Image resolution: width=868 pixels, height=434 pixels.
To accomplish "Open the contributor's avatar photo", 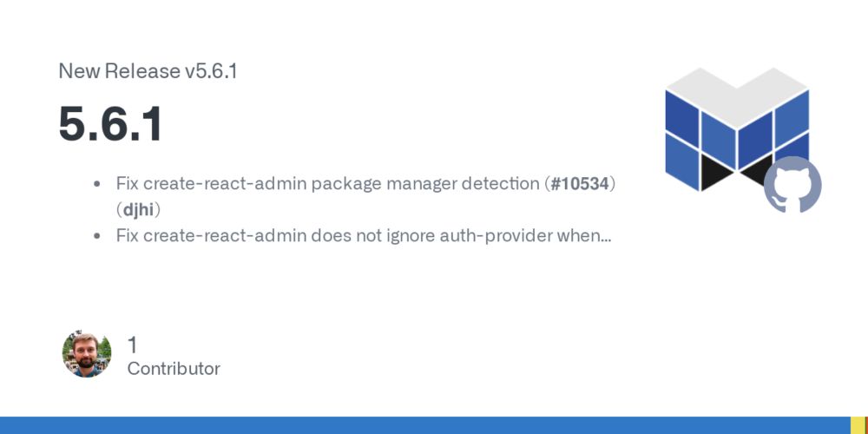I will coord(87,355).
